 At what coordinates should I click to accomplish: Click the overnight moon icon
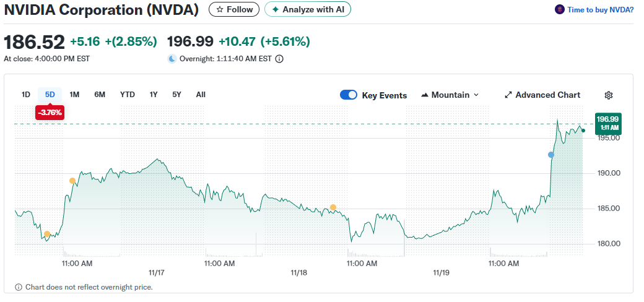tap(172, 59)
